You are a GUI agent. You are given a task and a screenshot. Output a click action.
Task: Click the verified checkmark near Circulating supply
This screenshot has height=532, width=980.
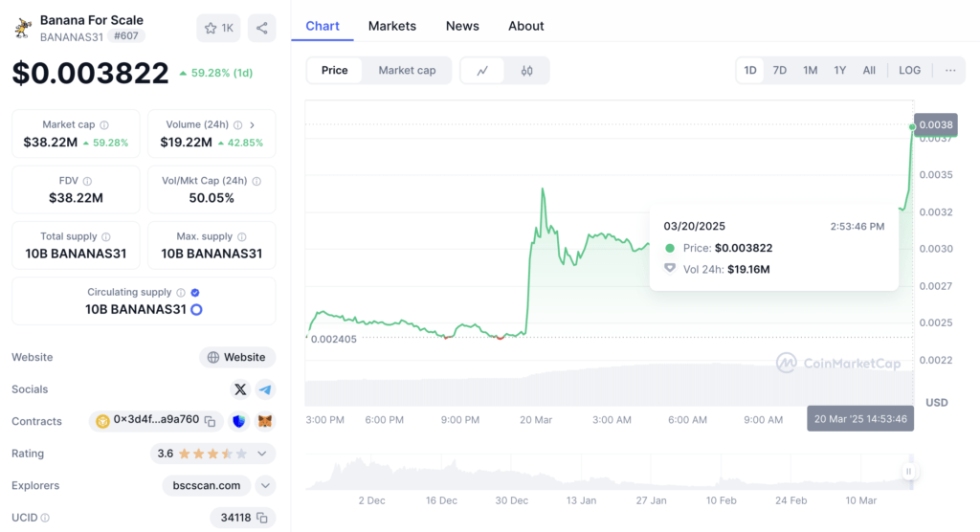[x=195, y=293]
